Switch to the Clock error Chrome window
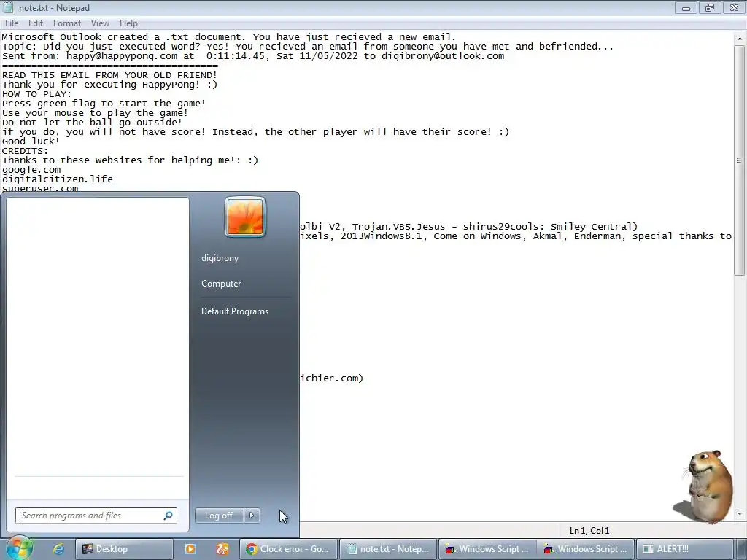This screenshot has width=747, height=560. (x=289, y=549)
